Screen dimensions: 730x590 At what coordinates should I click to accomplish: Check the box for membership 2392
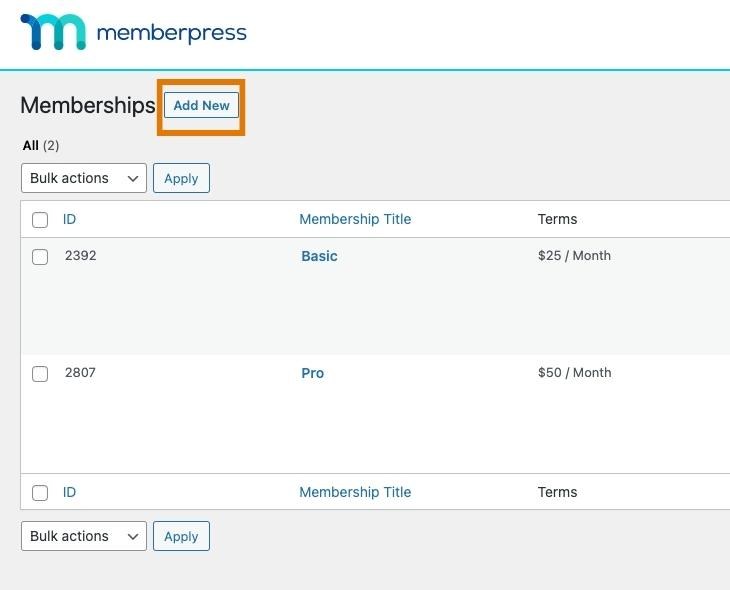click(x=40, y=257)
